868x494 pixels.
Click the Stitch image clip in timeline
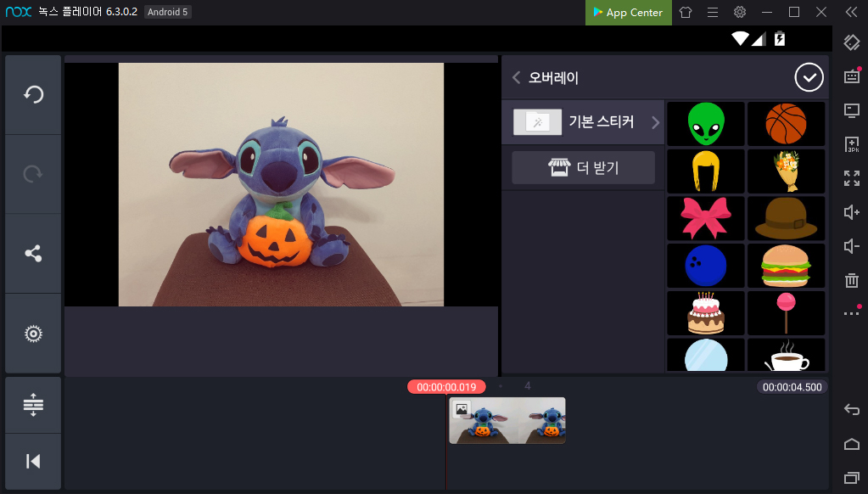507,420
